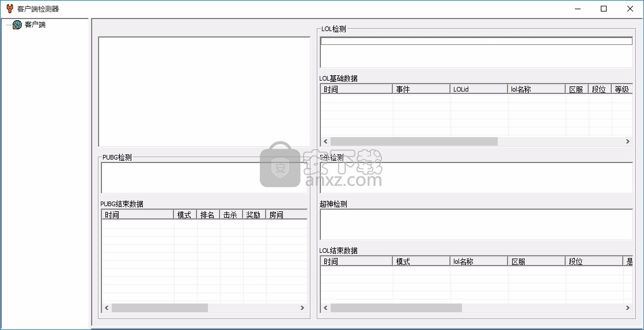Click right scroll arrow of PUBG结束数据 table
This screenshot has height=330, width=644.
click(x=302, y=308)
